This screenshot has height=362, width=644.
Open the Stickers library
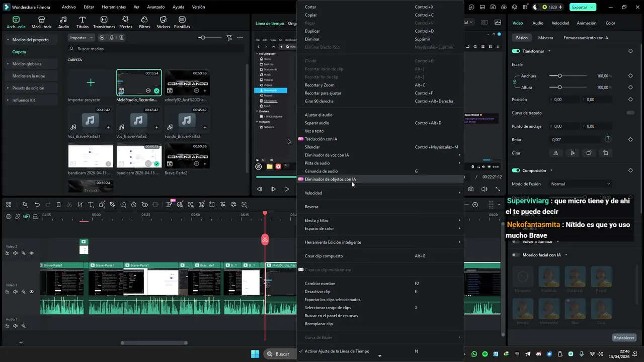click(163, 22)
